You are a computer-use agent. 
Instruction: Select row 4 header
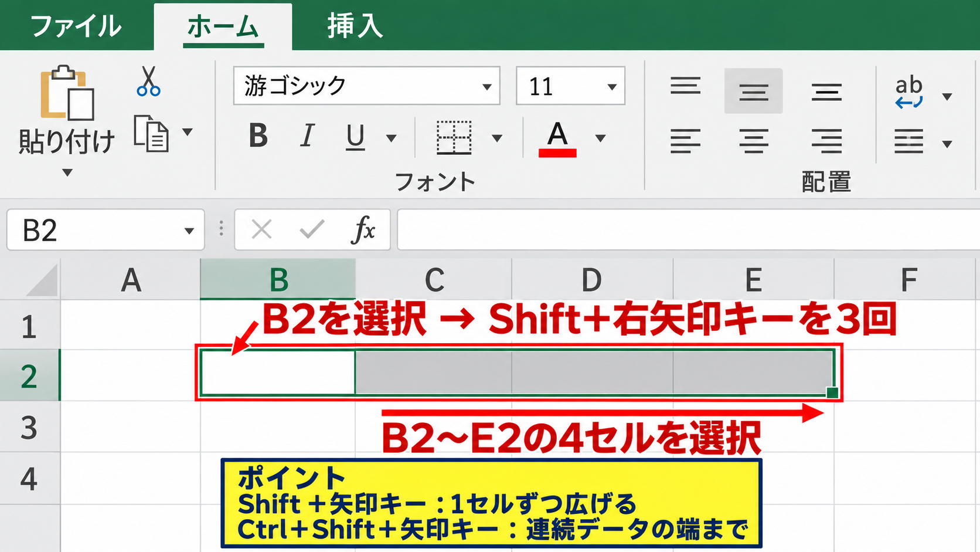click(29, 478)
